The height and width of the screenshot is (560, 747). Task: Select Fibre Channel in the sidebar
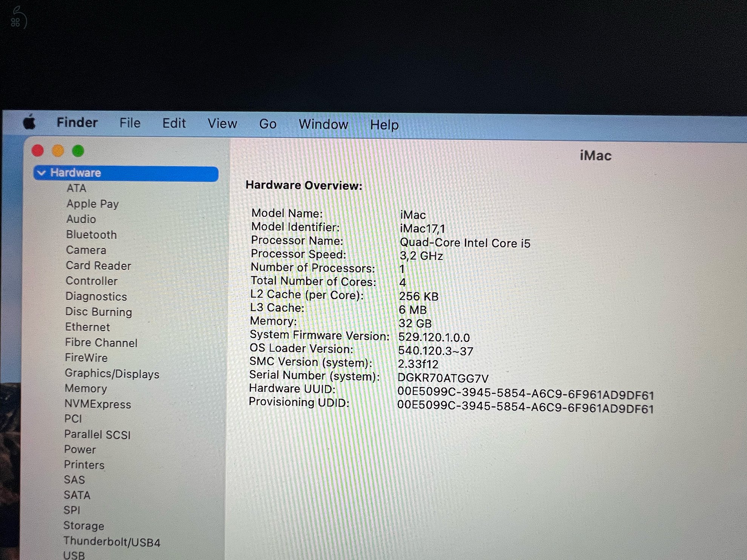pyautogui.click(x=101, y=342)
